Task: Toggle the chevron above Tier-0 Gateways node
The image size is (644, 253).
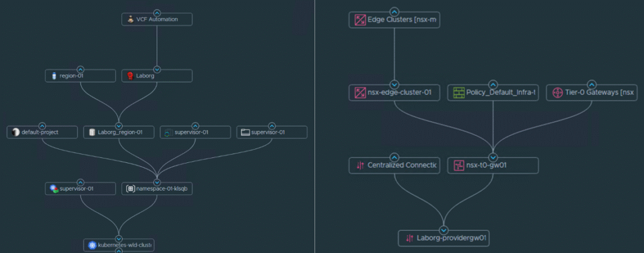Action: tap(592, 84)
